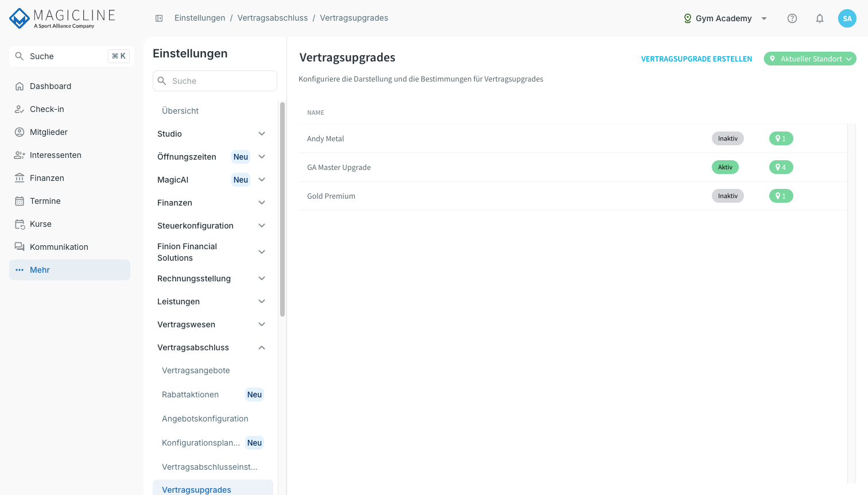The height and width of the screenshot is (495, 868).
Task: Click the Mehr three-dots icon
Action: (x=20, y=270)
